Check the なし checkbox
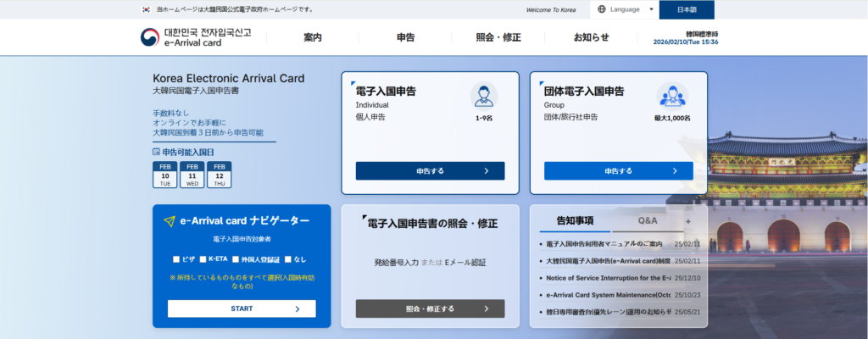The height and width of the screenshot is (339, 868). pyautogui.click(x=288, y=259)
